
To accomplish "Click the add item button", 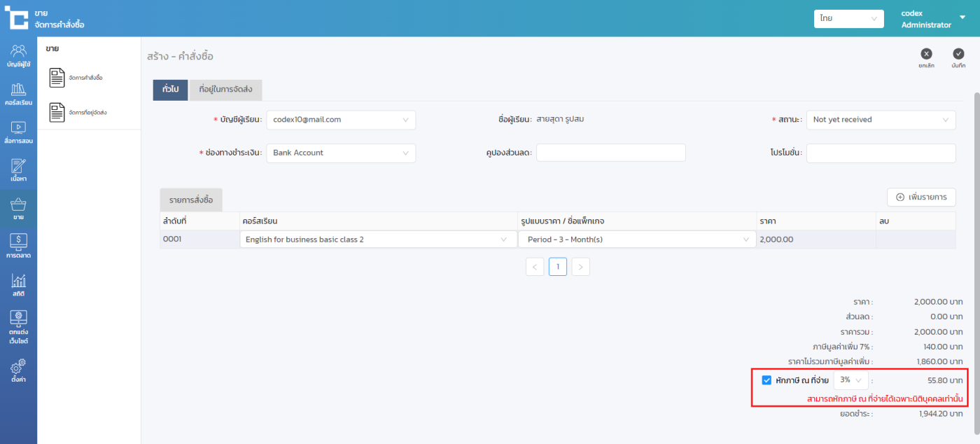I will coord(920,197).
